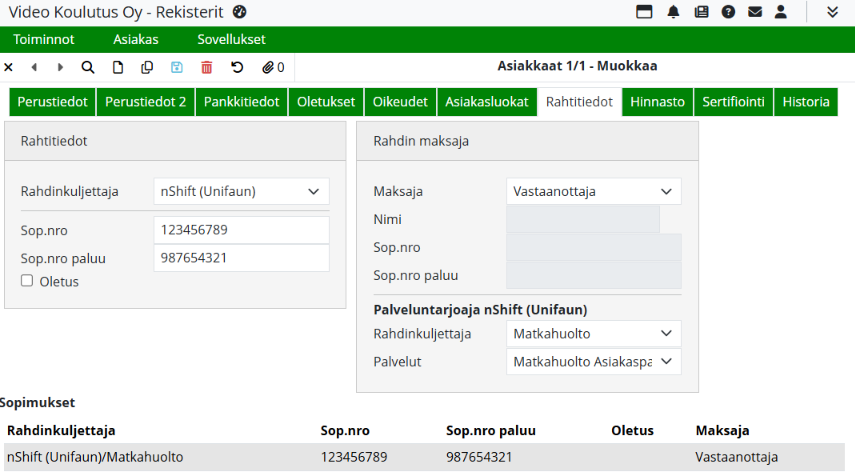Click the undo arrow icon
Viewport: 855px width, 475px height.
pos(237,67)
